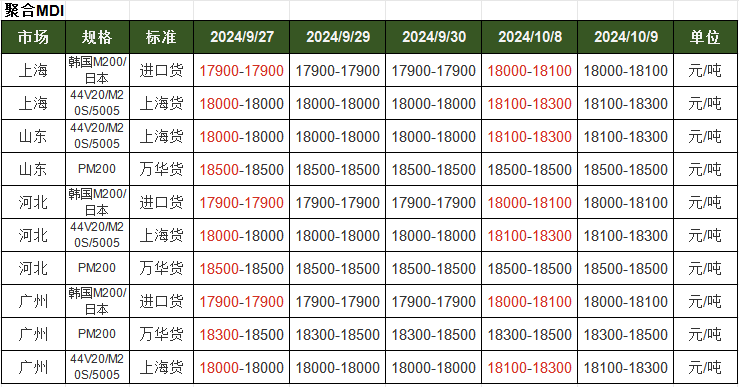Click the 2024/10/9 date header
The image size is (739, 387).
[x=626, y=37]
